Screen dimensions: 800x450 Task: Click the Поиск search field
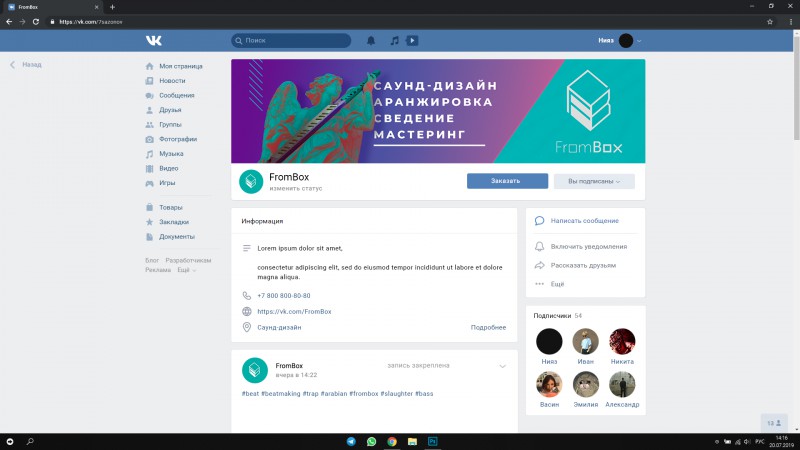(x=291, y=40)
